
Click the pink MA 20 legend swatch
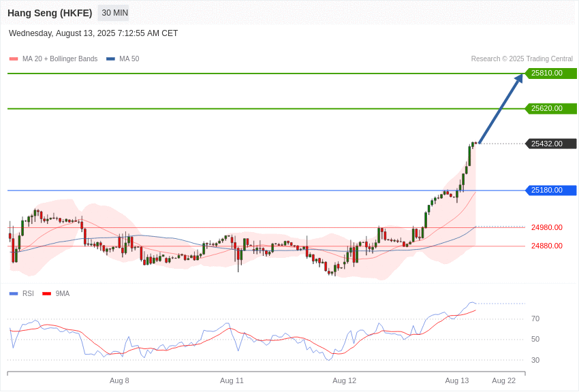point(14,59)
